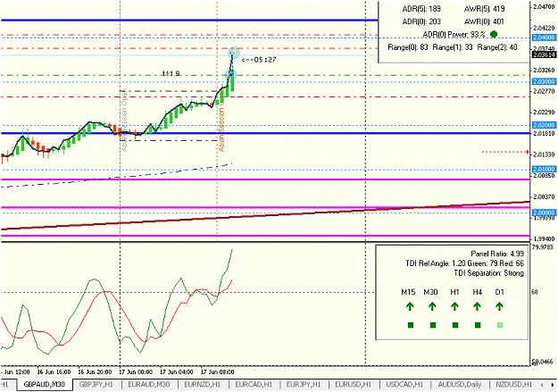Click the M15 timeframe label in panel
Screen dimensions: 558x392
coord(408,292)
